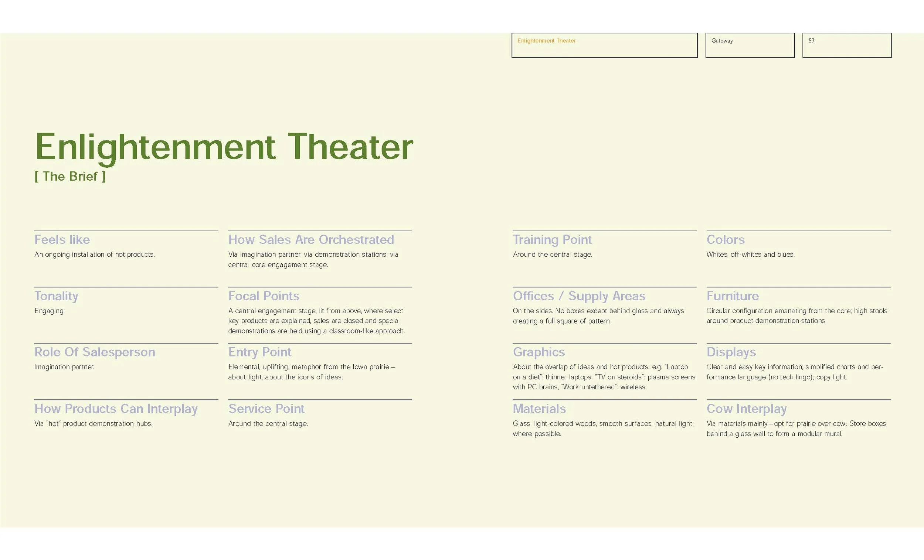Click the bracketed The Brief subtitle

(70, 176)
